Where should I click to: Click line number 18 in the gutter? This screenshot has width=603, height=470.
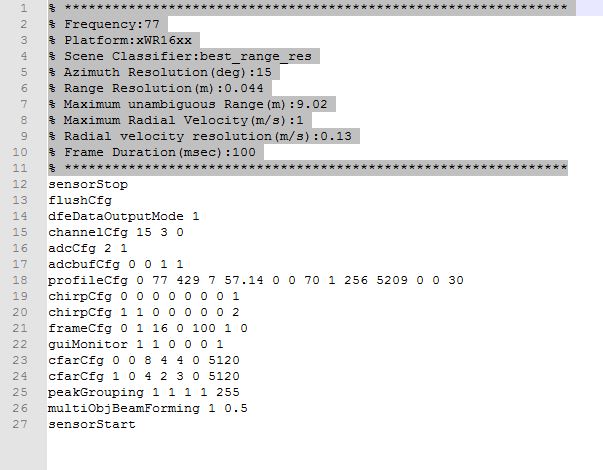(x=23, y=280)
